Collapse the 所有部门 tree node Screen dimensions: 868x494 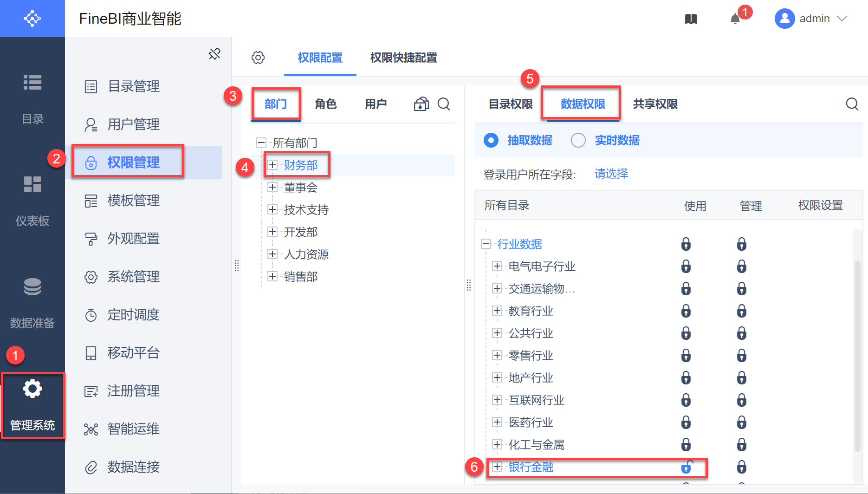[x=261, y=143]
